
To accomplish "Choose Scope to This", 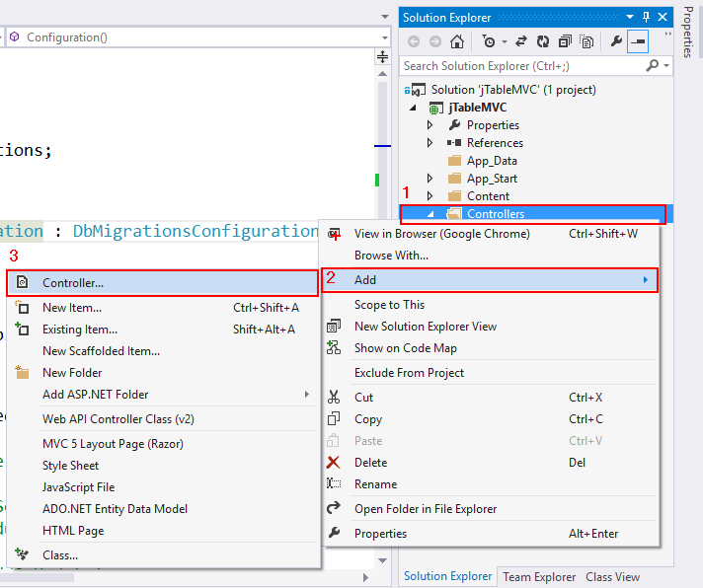I will (490, 305).
